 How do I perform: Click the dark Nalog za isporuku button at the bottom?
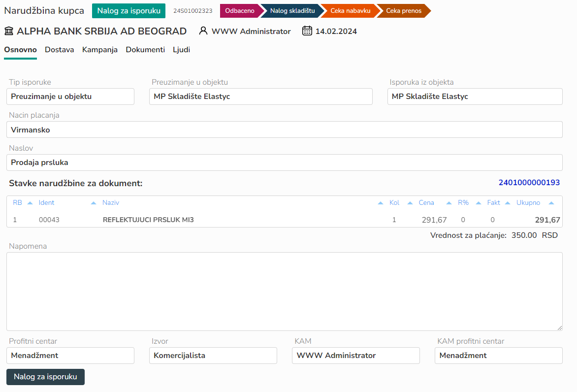click(46, 377)
